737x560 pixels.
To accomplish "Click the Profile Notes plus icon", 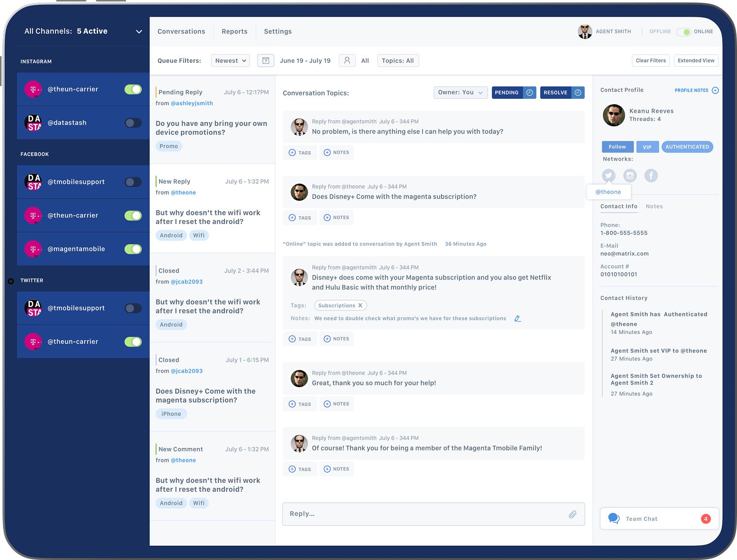I will [715, 90].
